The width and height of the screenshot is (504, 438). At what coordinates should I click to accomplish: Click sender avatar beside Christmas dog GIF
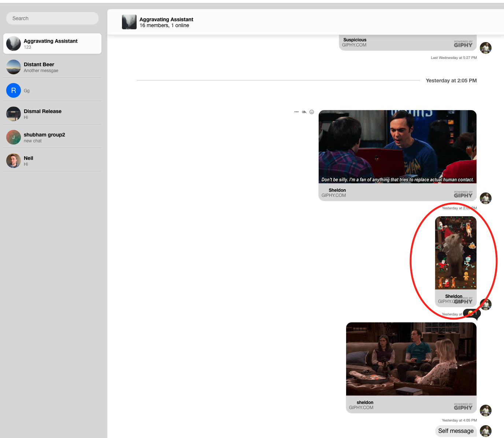tap(486, 304)
